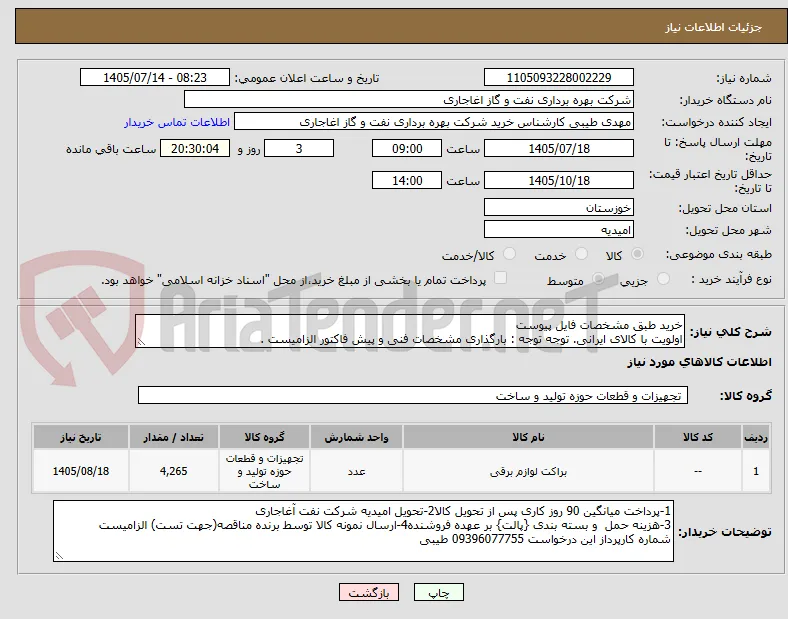Viewport: 788px width, 619px height.
Task: Click the delivery city field امیدیه
Action: coord(559,230)
